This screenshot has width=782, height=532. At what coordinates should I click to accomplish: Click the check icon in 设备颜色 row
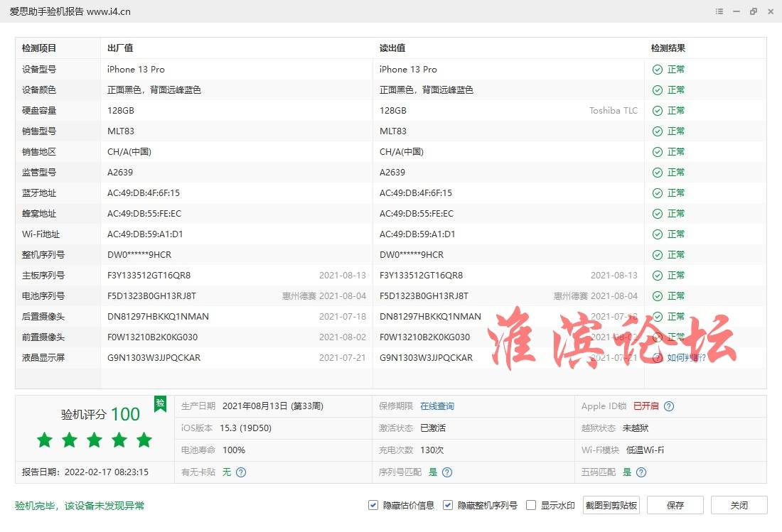point(658,89)
